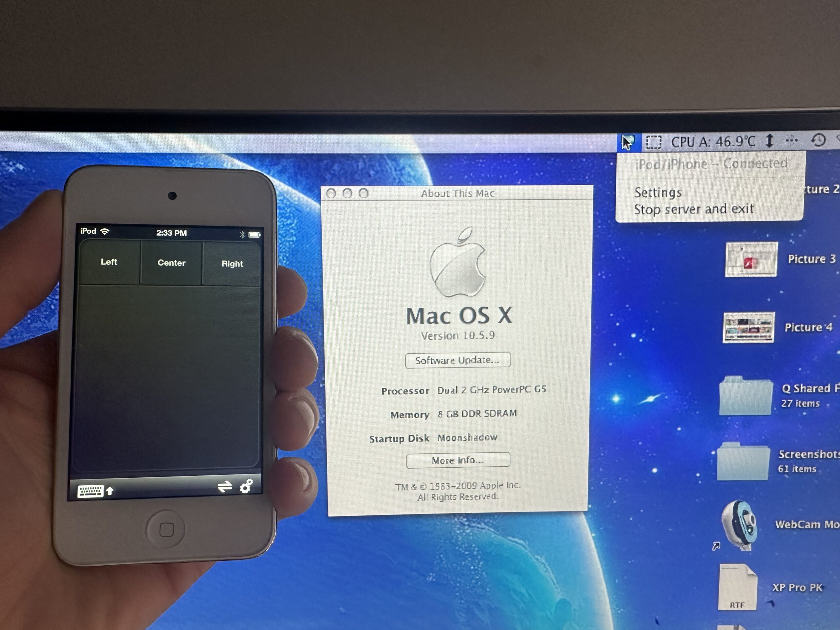Click the dashed screenshot selection menu bar icon
This screenshot has width=840, height=630.
point(654,142)
